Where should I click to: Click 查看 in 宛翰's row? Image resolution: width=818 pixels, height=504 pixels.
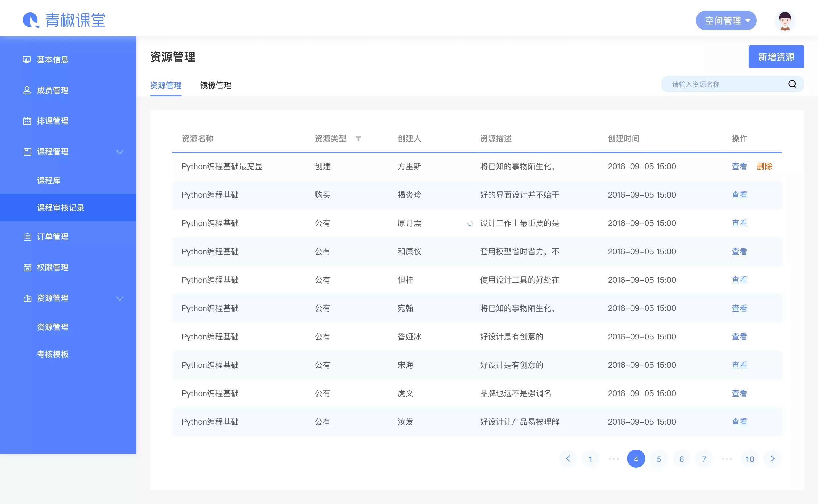point(739,308)
